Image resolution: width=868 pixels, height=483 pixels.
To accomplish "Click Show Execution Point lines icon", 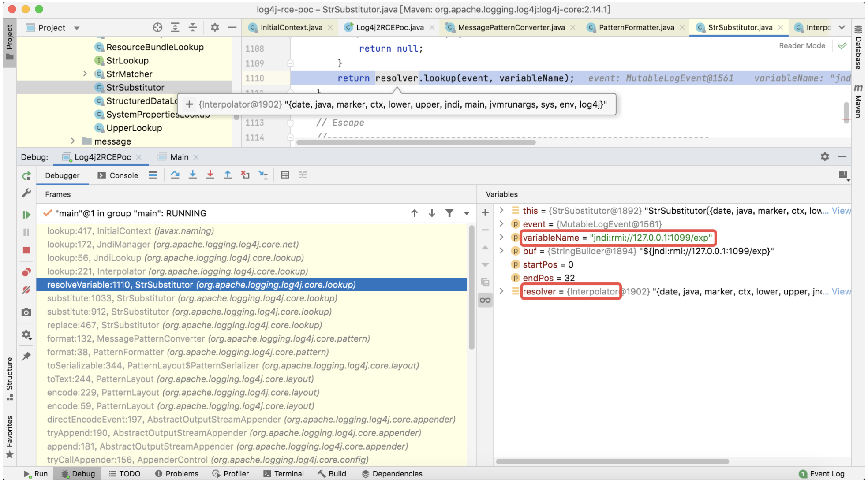I will 153,175.
